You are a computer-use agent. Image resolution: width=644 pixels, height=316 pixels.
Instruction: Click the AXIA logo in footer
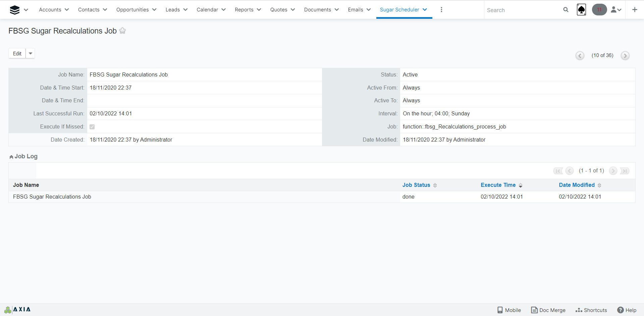17,310
